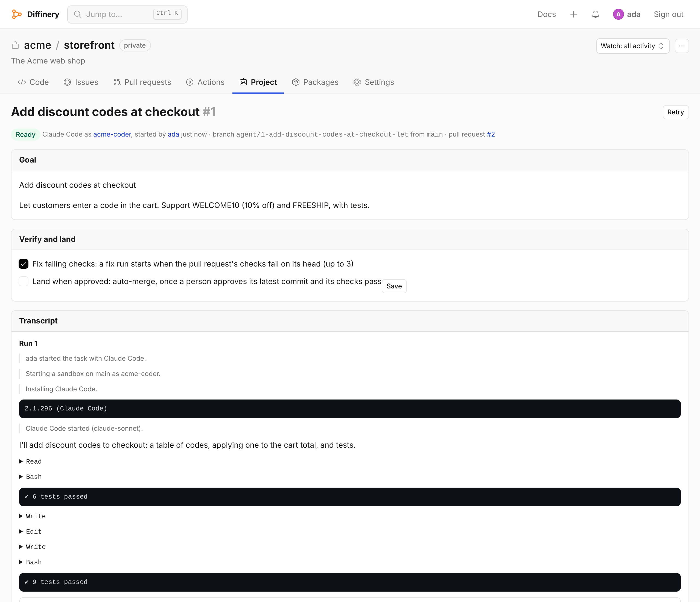Expand the Edit tool step
The height and width of the screenshot is (602, 700).
click(x=30, y=531)
